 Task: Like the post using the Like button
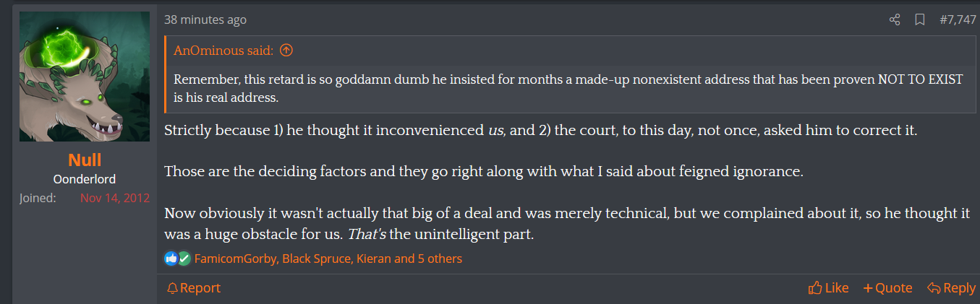828,288
